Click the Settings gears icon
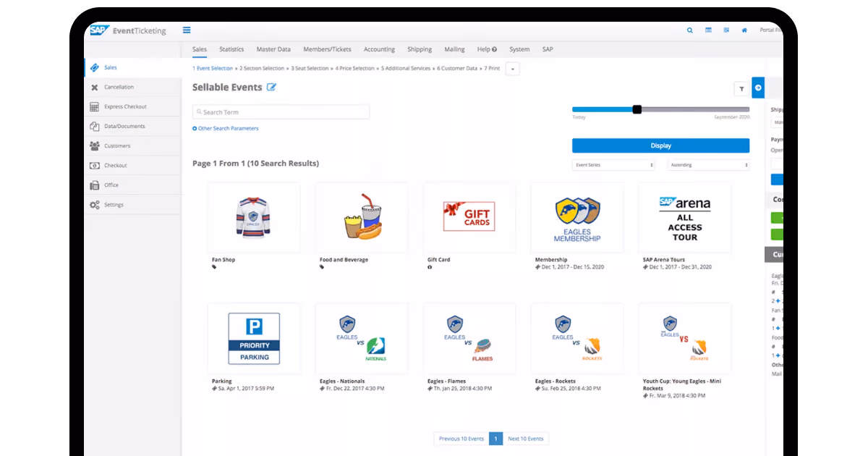 coord(95,205)
